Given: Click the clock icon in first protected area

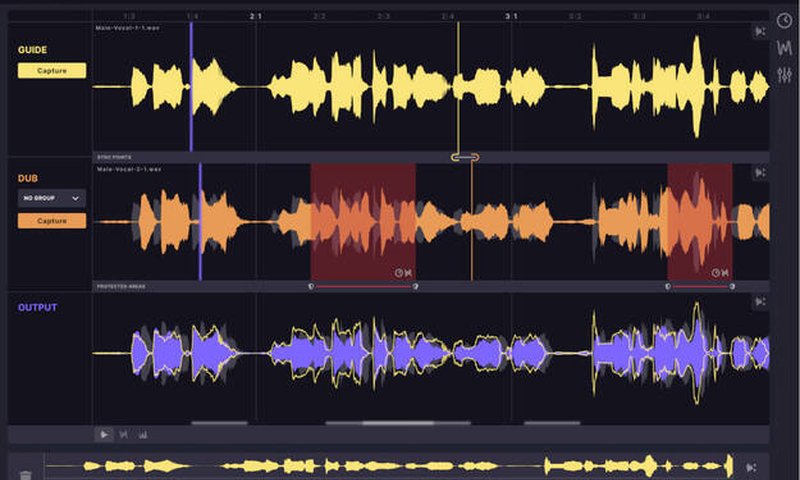Looking at the screenshot, I should (398, 272).
